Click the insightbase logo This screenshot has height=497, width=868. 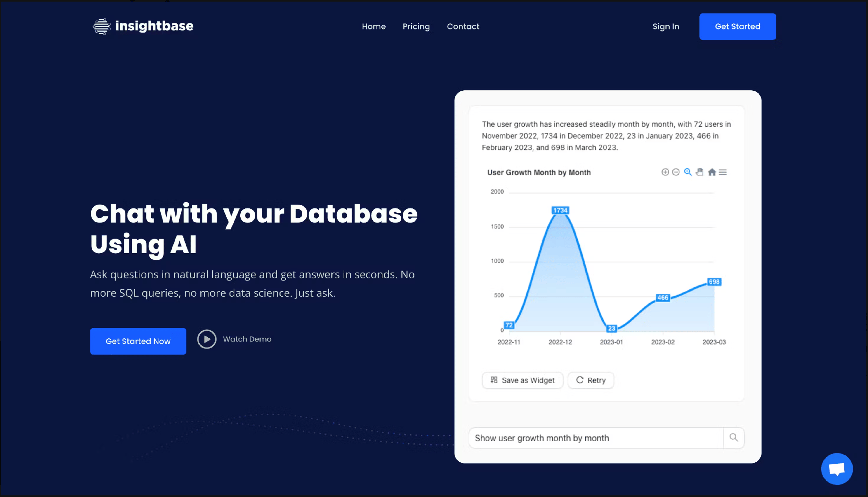tap(142, 26)
